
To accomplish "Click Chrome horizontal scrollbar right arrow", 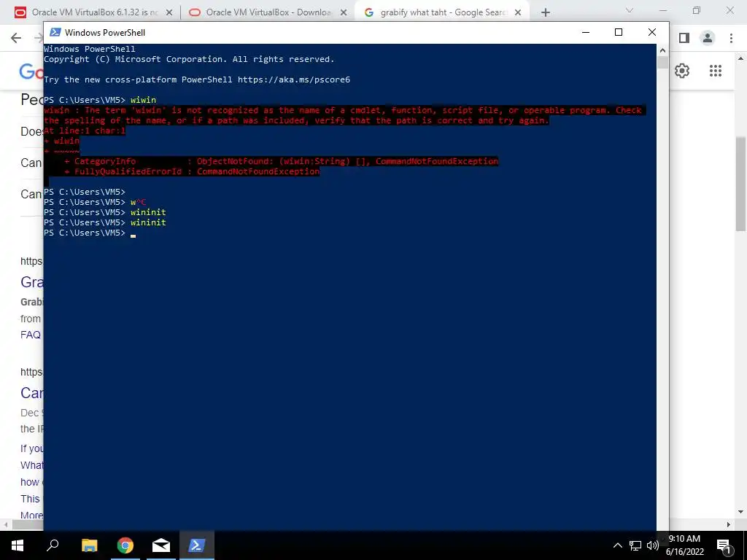I will pos(729,524).
